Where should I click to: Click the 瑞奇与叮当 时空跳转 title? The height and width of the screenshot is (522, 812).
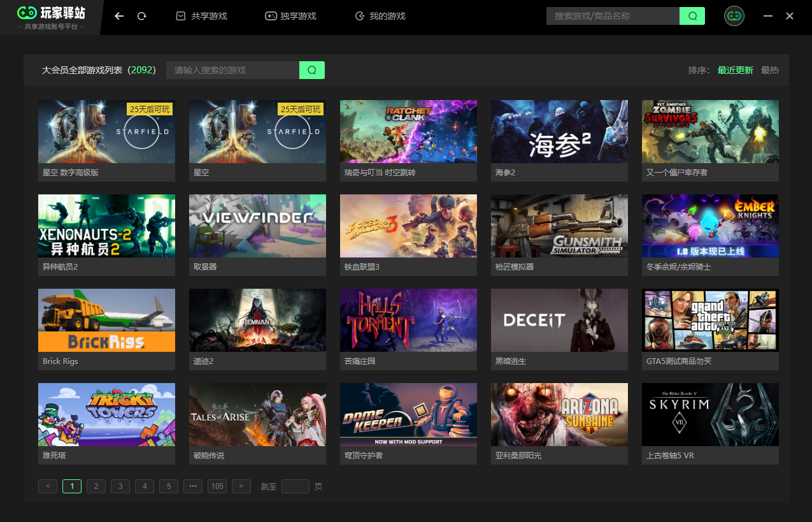380,173
